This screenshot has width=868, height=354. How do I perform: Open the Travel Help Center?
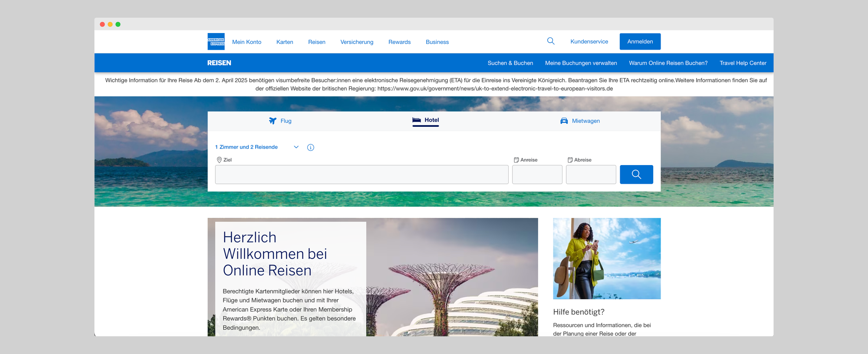coord(743,63)
